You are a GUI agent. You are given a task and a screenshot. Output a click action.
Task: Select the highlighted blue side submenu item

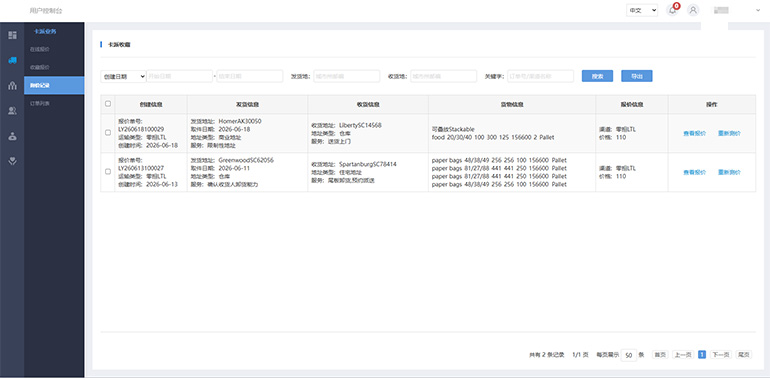click(x=54, y=85)
